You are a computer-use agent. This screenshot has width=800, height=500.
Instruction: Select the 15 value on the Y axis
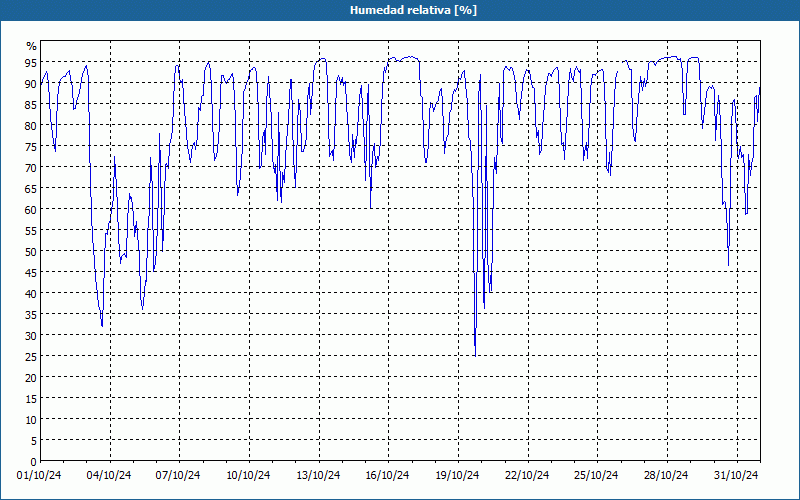pyautogui.click(x=31, y=399)
